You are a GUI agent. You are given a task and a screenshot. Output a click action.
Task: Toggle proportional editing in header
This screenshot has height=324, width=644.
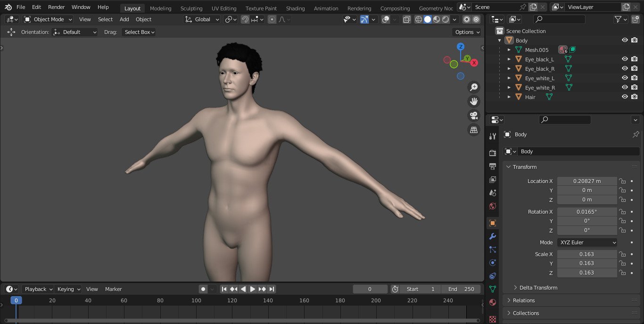272,19
